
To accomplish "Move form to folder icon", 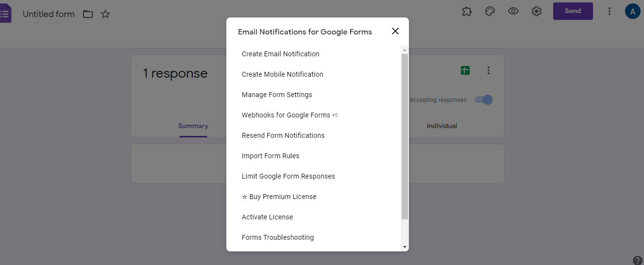I will pos(88,14).
